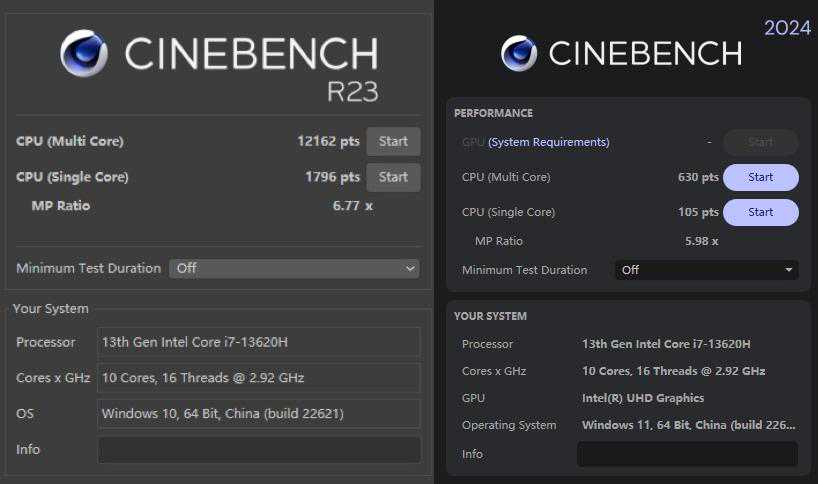The width and height of the screenshot is (818, 484).
Task: Click the 630 pts multi core score
Action: pyautogui.click(x=698, y=177)
